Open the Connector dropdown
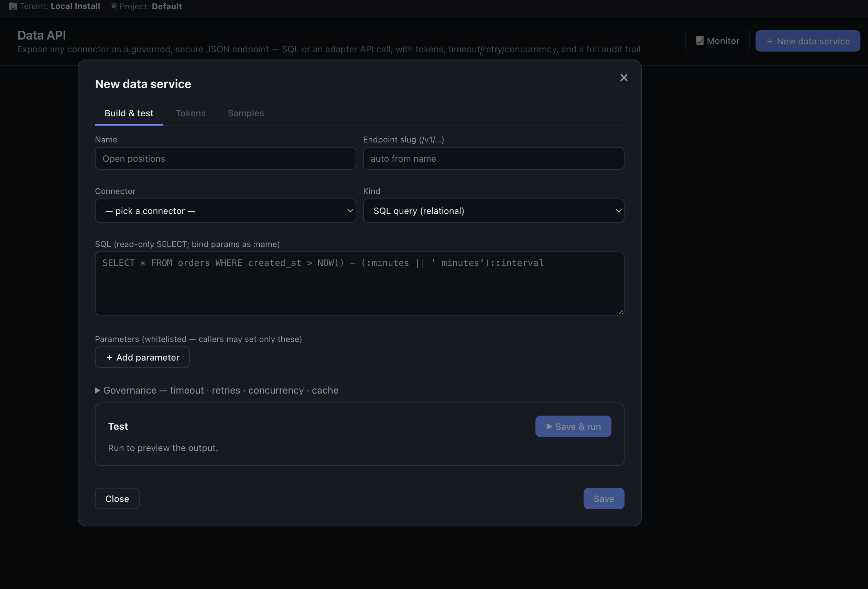Image resolution: width=868 pixels, height=589 pixels. tap(225, 211)
